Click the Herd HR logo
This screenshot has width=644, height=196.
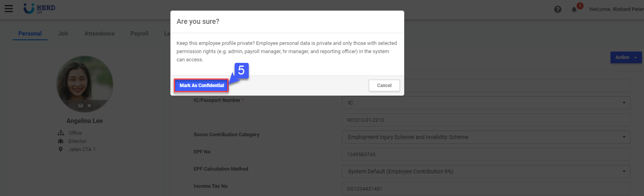39,9
